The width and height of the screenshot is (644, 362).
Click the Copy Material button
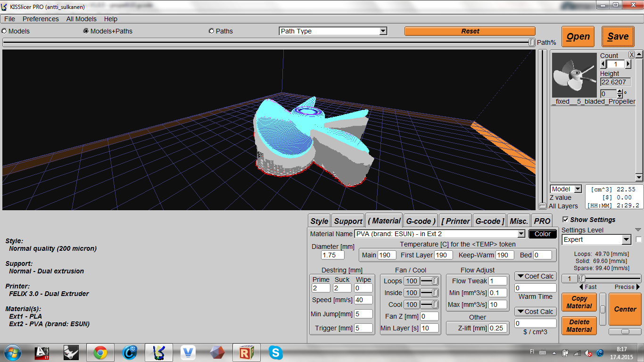coord(579,302)
